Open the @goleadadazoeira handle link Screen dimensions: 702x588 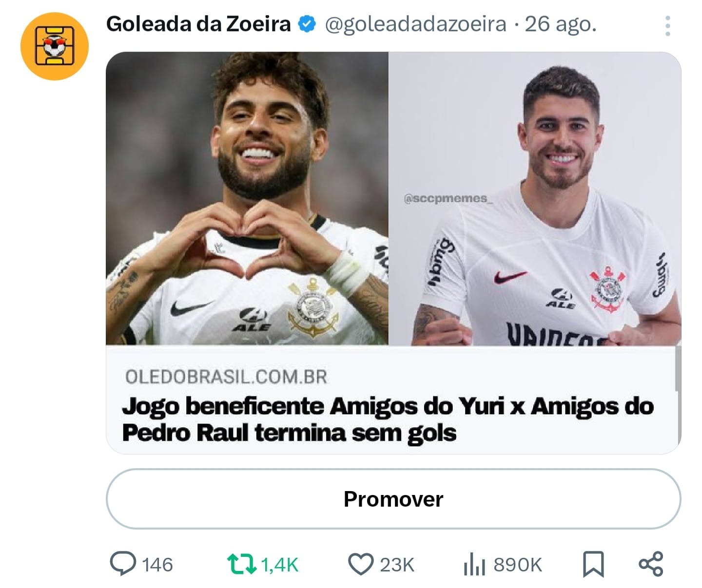pos(415,24)
